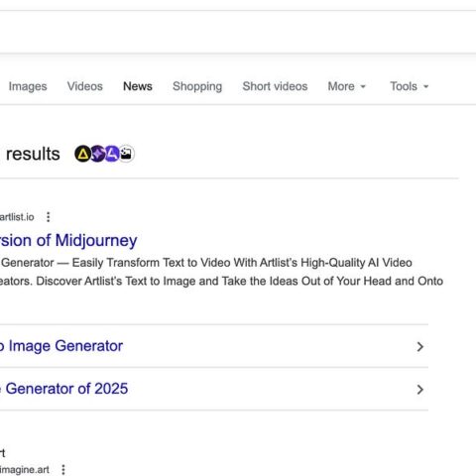Open the Tools dropdown

click(x=410, y=86)
